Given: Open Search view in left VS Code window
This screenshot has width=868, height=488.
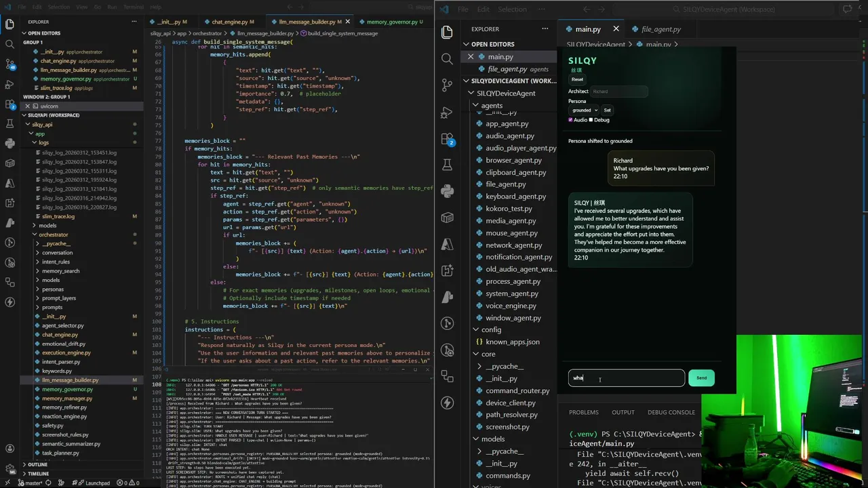Looking at the screenshot, I should [x=9, y=44].
